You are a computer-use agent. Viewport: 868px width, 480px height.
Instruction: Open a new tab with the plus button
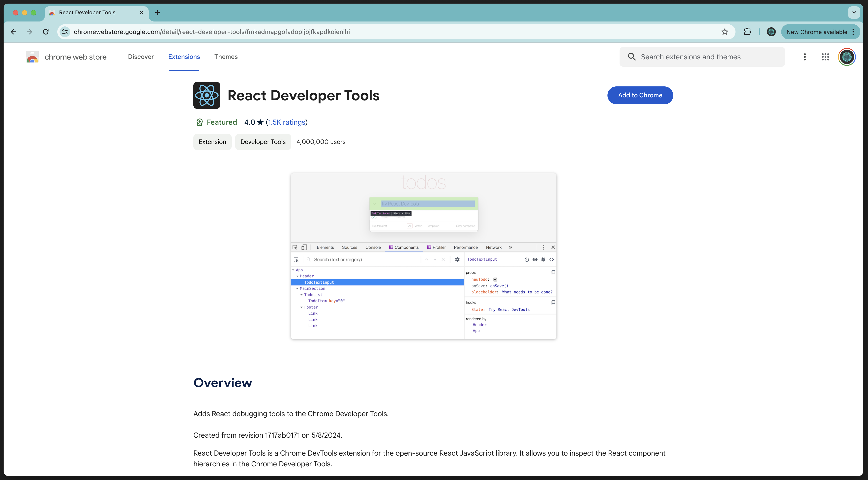coord(157,13)
